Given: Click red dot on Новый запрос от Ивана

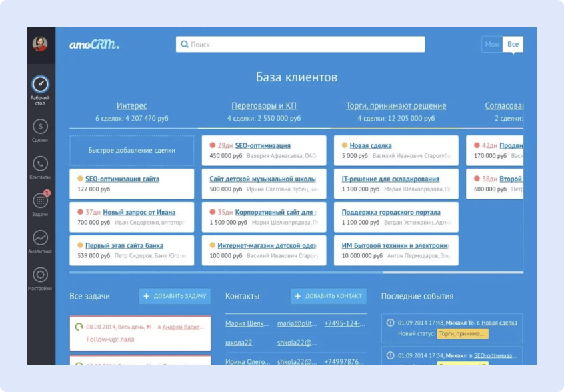Looking at the screenshot, I should [x=80, y=212].
